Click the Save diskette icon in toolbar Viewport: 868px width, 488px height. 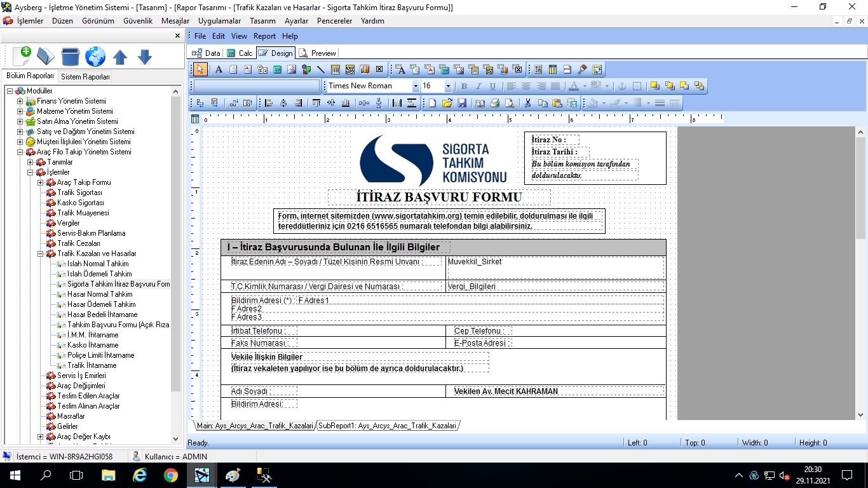pos(462,103)
